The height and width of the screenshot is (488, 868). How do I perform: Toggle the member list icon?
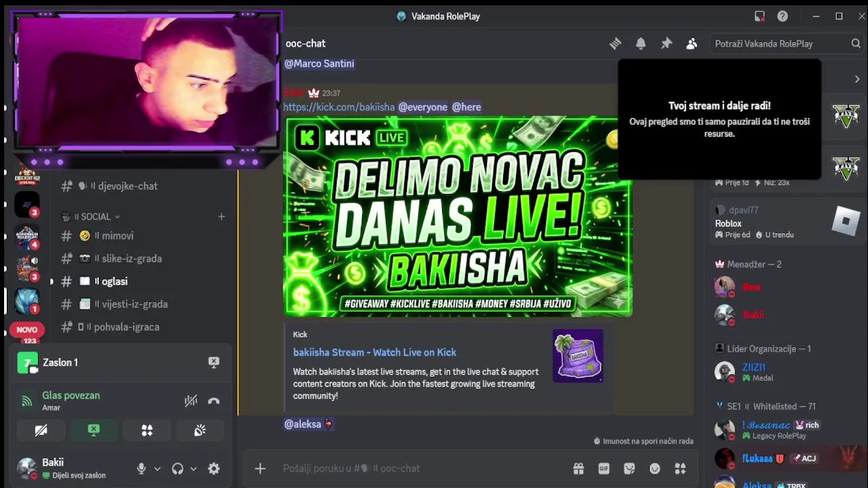pos(692,43)
